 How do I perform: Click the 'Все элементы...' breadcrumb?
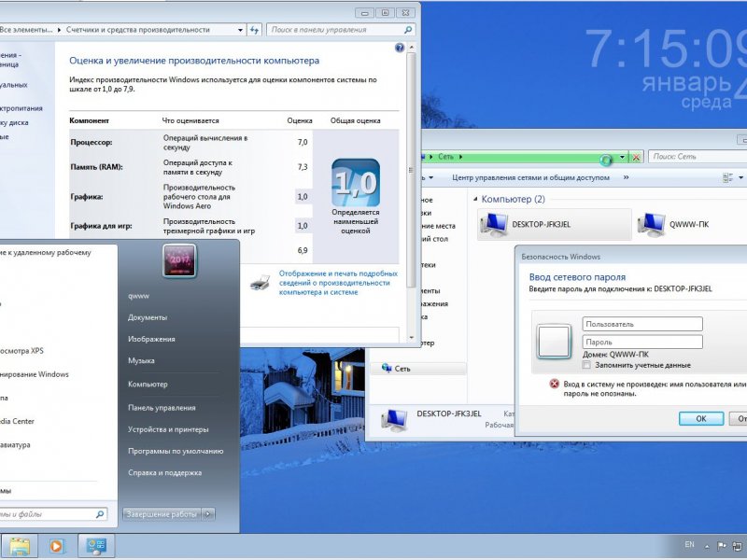pyautogui.click(x=26, y=30)
